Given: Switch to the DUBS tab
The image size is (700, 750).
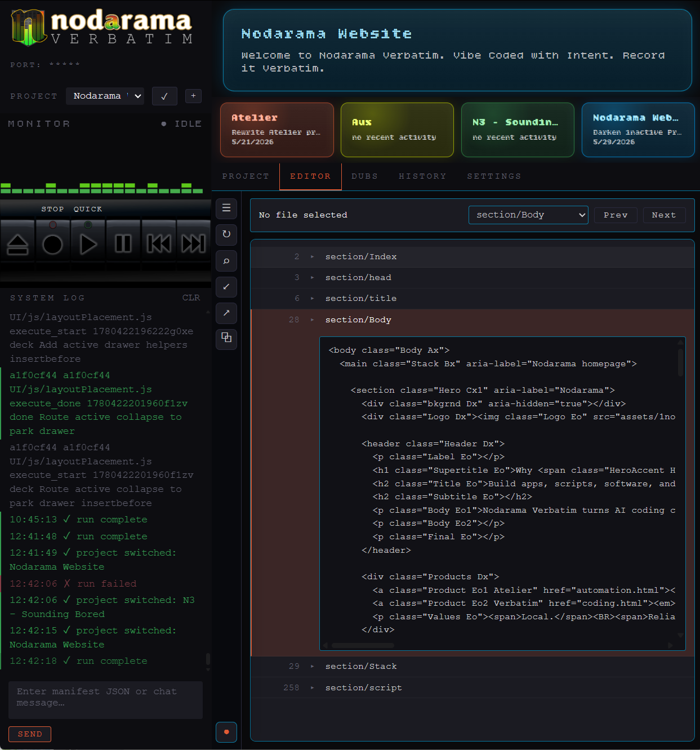Looking at the screenshot, I should click(x=365, y=176).
